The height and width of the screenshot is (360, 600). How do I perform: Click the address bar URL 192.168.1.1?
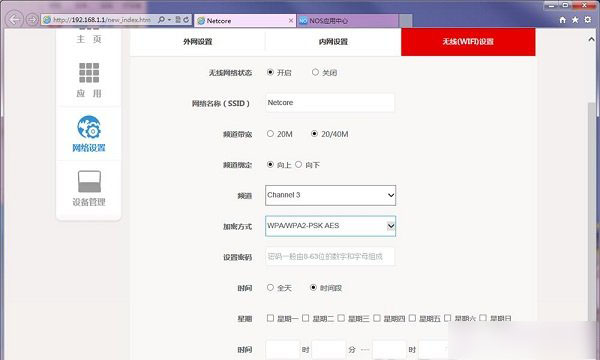tap(101, 20)
